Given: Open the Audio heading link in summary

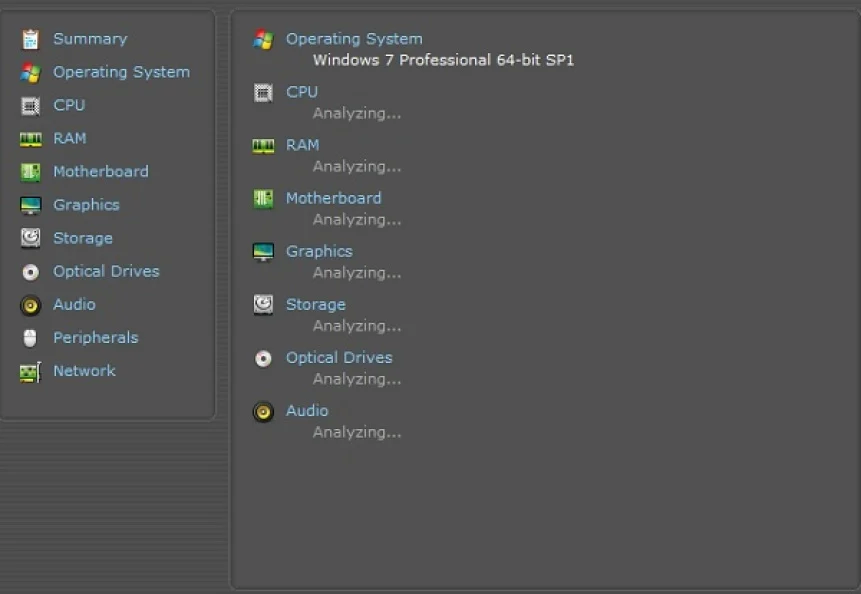Looking at the screenshot, I should (x=307, y=411).
